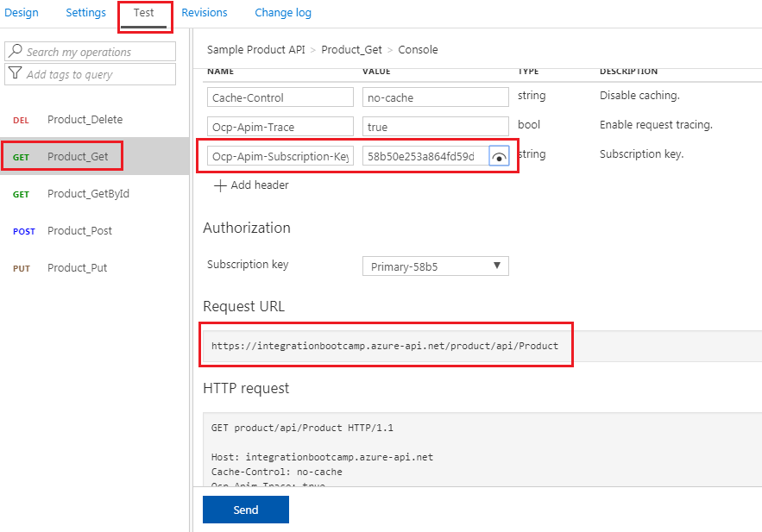Click the search magnifier icon in operations search
Viewport: 762px width, 532px height.
coord(16,51)
